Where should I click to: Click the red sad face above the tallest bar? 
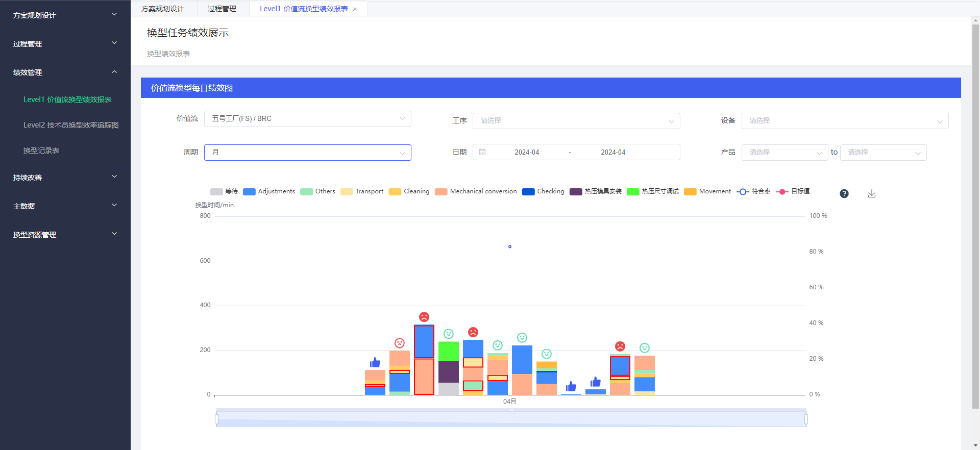click(424, 317)
